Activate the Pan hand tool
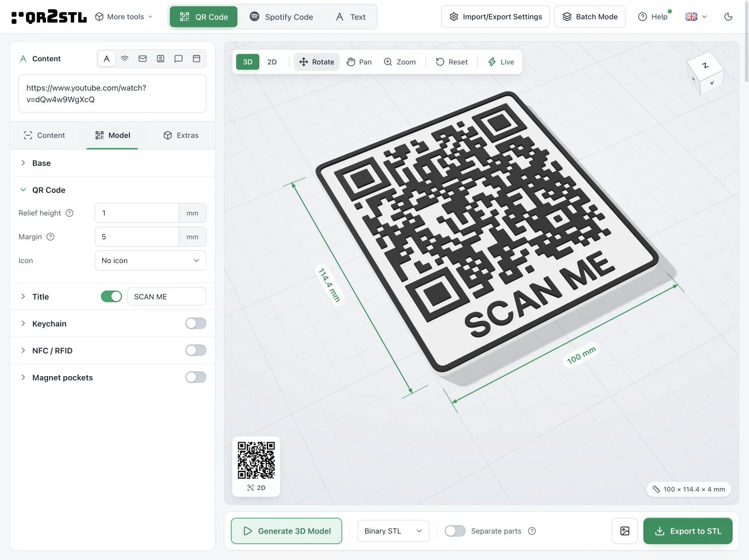Image resolution: width=749 pixels, height=560 pixels. [359, 62]
